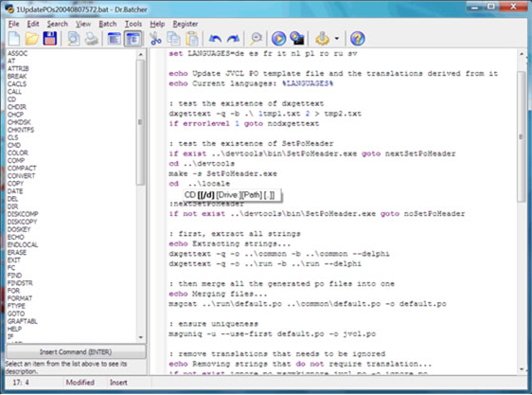532x395 pixels.
Task: Open help using the question mark icon
Action: pos(357,39)
